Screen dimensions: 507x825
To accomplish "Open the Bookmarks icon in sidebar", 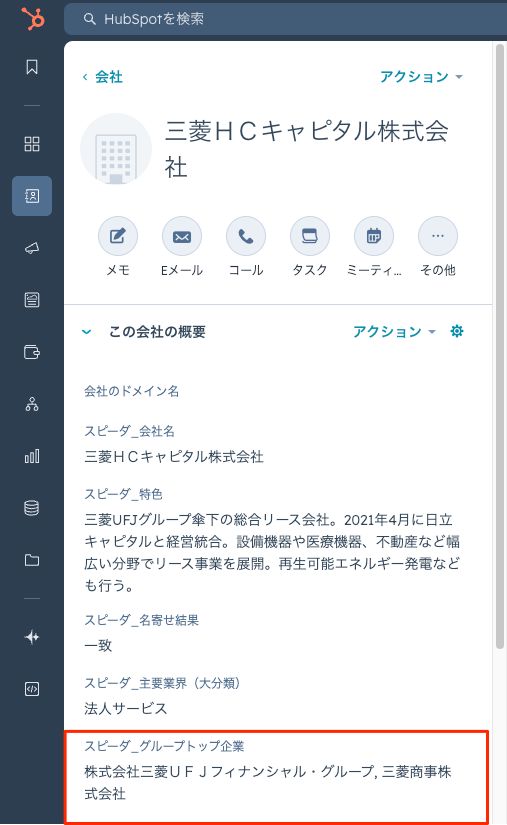I will pyautogui.click(x=32, y=67).
